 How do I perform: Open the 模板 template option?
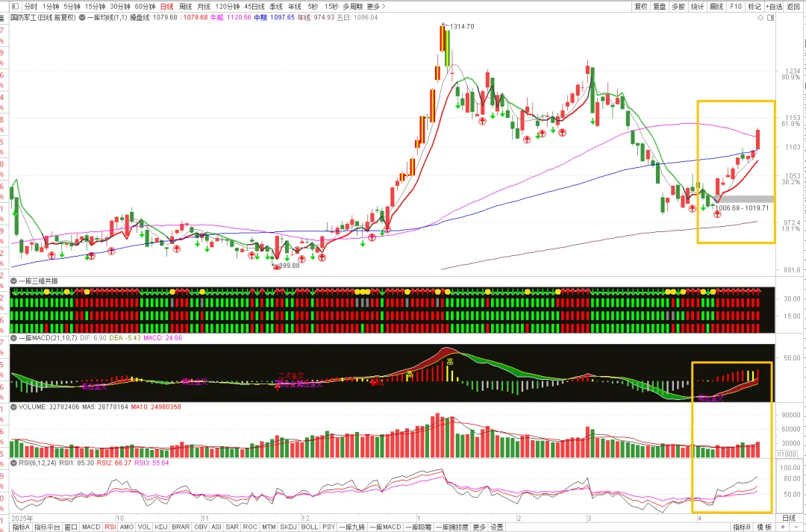[764, 527]
